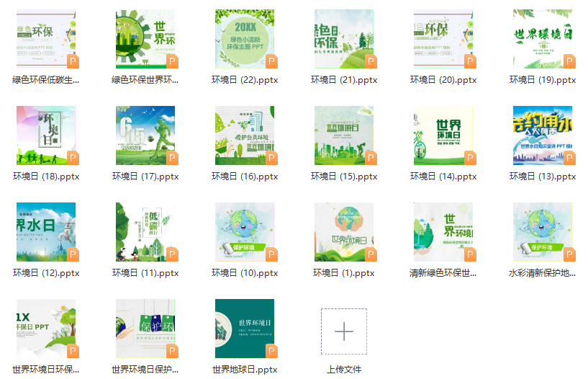588x379 pixels.
Task: Click the file name 环境日 (17).pptx
Action: pos(145,177)
